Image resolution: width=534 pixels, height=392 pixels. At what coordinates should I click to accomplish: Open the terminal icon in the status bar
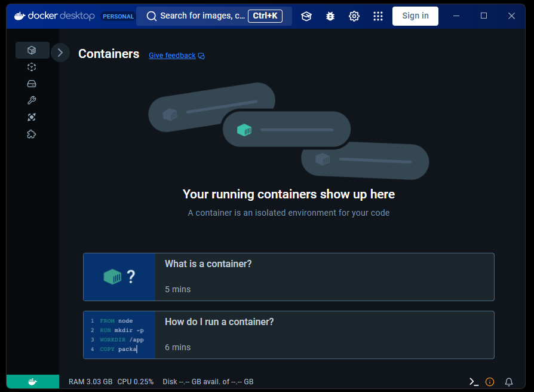tap(474, 382)
